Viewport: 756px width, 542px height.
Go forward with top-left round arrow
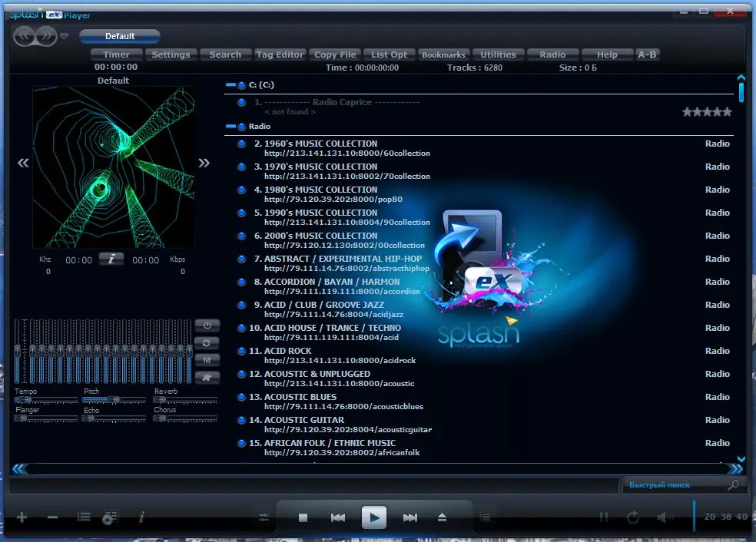[x=46, y=36]
